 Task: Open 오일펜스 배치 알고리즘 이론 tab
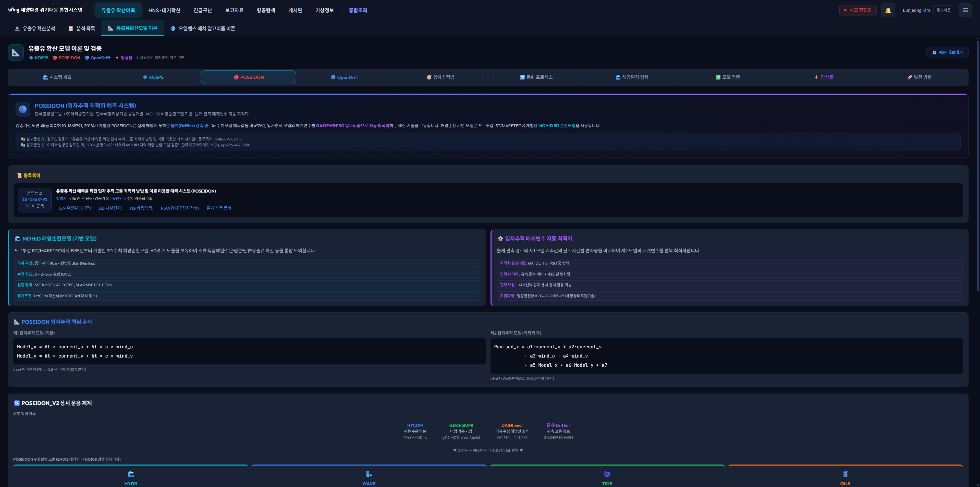tap(202, 29)
